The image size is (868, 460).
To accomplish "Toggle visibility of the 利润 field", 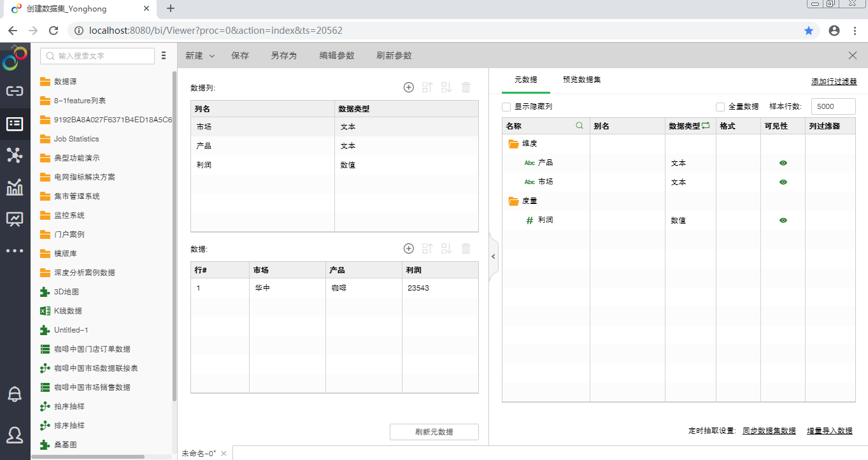I will [783, 220].
